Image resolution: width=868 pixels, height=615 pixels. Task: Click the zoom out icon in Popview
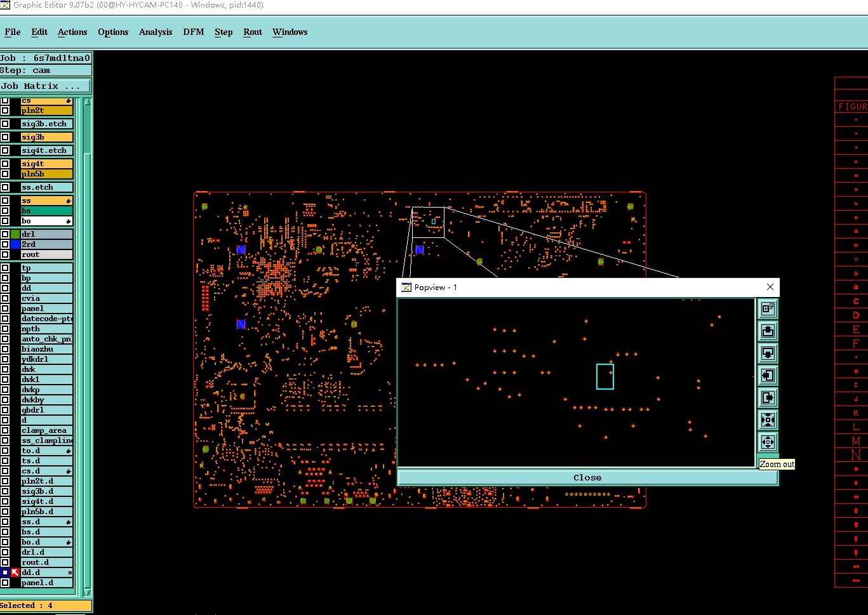768,442
